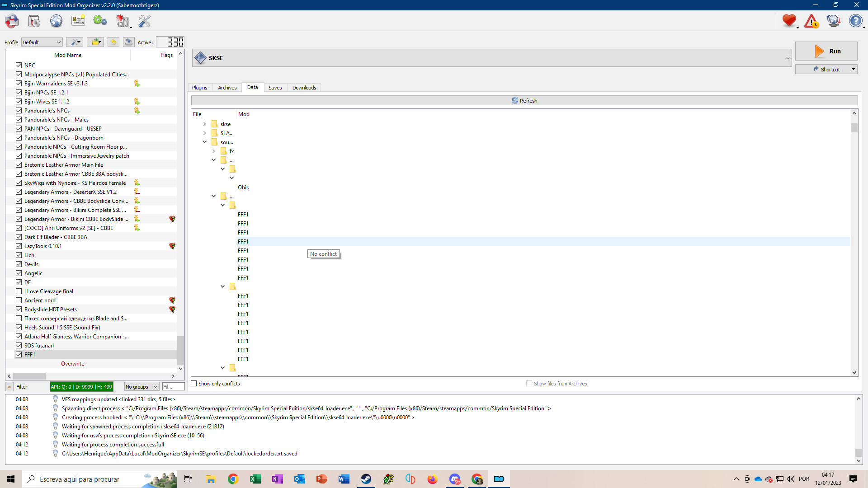Collapse the sou... folder
This screenshot has width=868, height=488.
pos(204,142)
